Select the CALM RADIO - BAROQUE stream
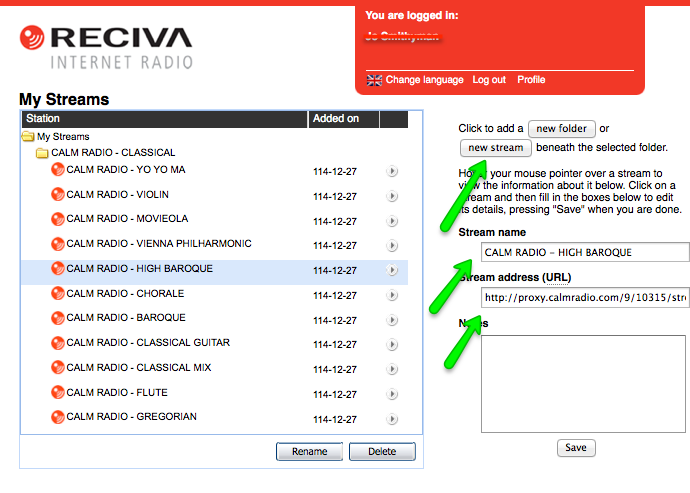690x493 pixels. point(126,318)
